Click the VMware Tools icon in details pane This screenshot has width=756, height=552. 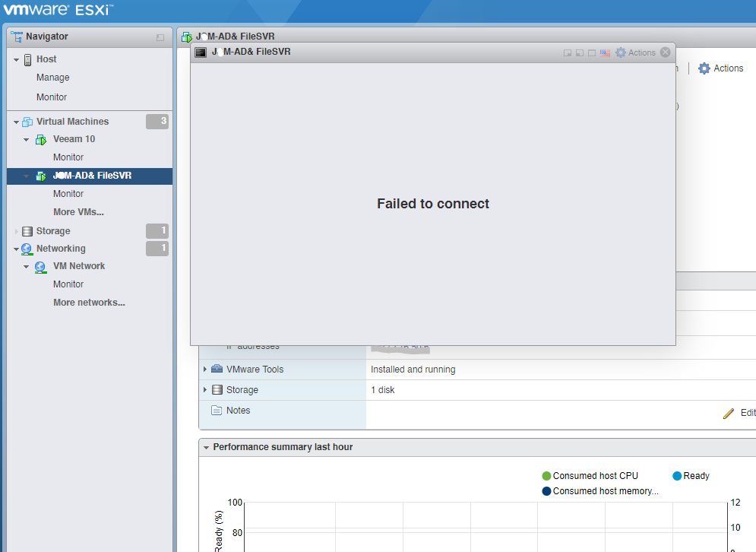click(x=217, y=369)
